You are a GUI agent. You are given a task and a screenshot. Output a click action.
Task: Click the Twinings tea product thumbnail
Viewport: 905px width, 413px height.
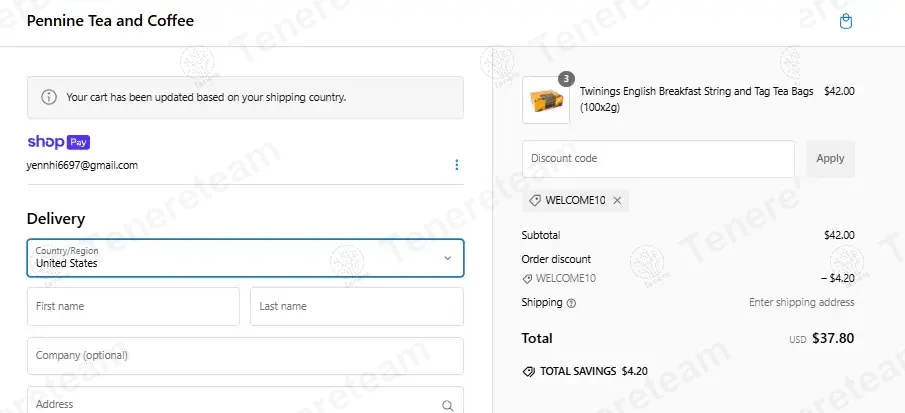(x=546, y=100)
